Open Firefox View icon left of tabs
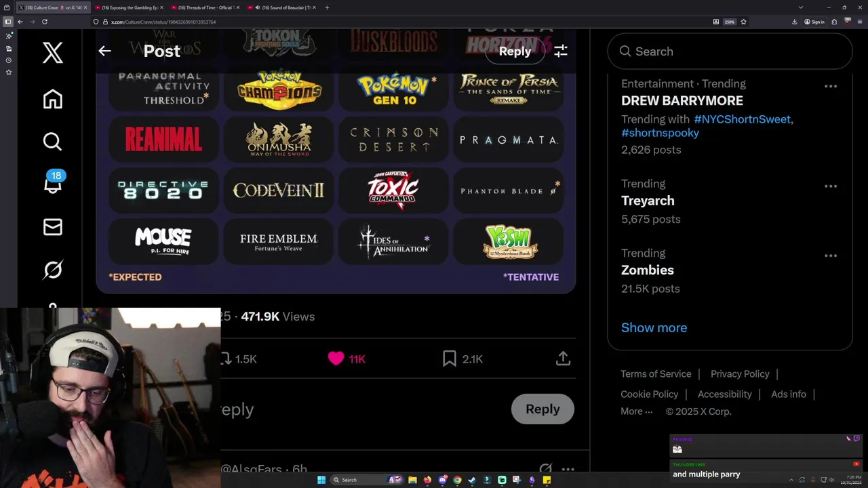This screenshot has width=868, height=488. tap(7, 7)
